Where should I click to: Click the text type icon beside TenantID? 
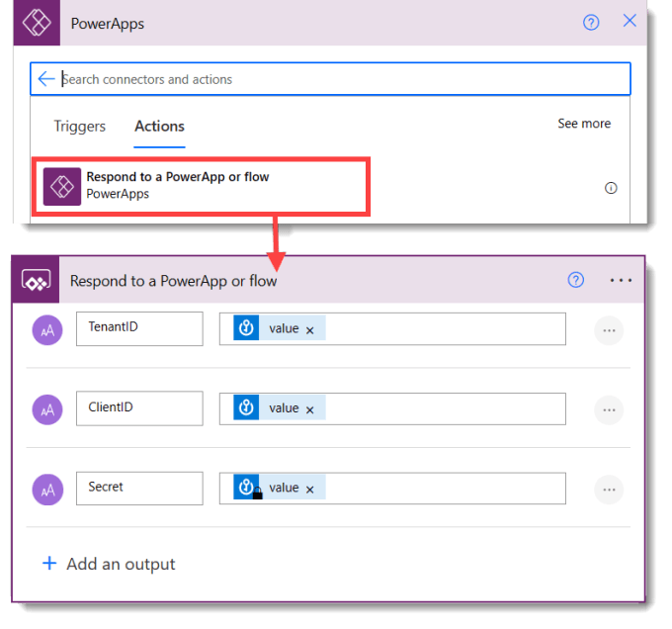pos(47,330)
